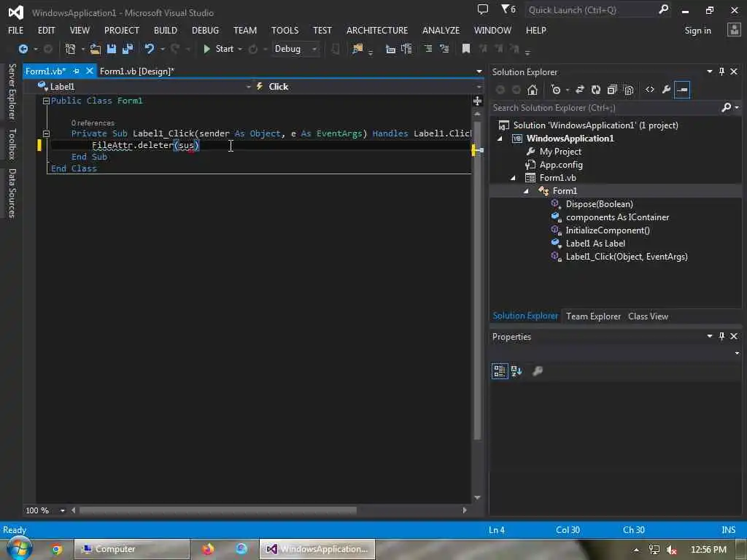Click Refresh icon in Solution Explorer
The image size is (747, 560).
click(x=596, y=90)
